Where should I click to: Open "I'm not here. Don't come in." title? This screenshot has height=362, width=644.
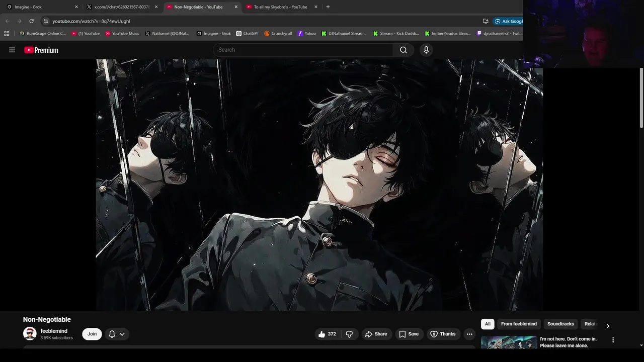[x=568, y=342]
